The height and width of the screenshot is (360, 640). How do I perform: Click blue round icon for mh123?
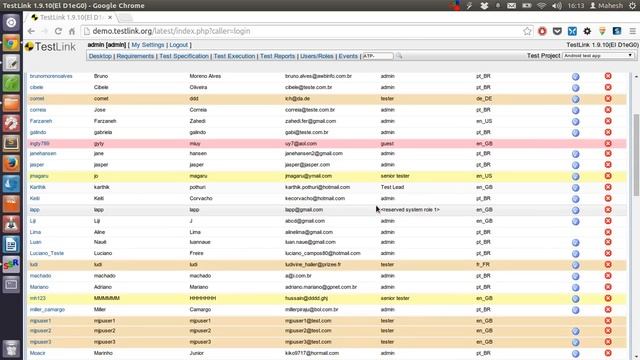(576, 299)
